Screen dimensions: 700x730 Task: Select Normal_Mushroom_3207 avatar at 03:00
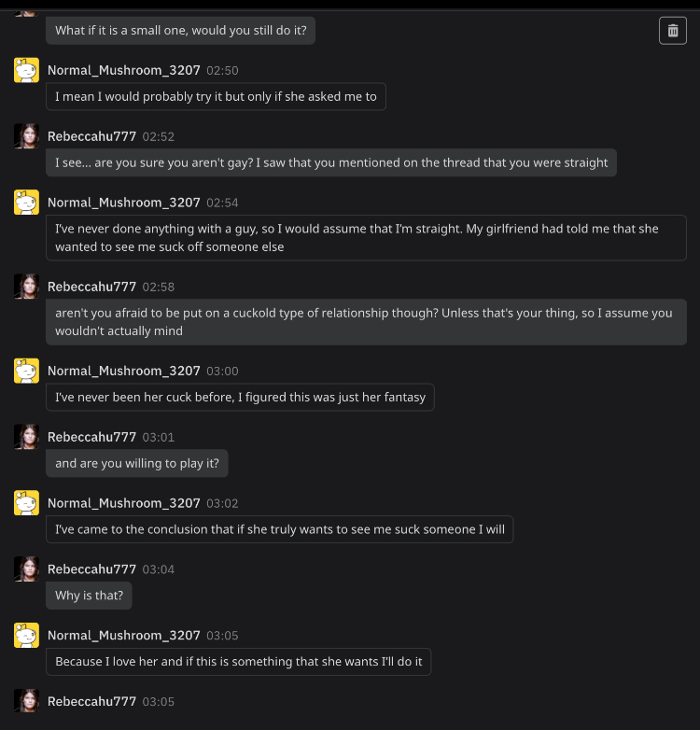26,371
